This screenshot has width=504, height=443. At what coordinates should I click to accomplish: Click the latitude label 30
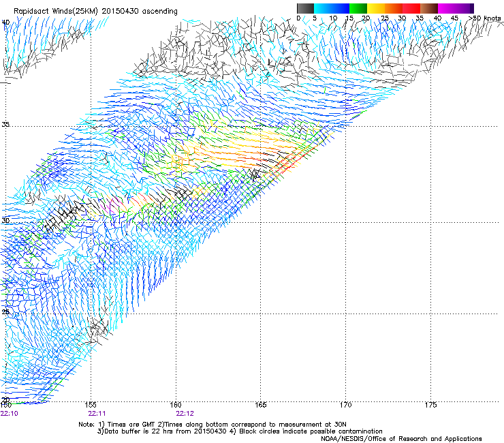click(x=5, y=221)
